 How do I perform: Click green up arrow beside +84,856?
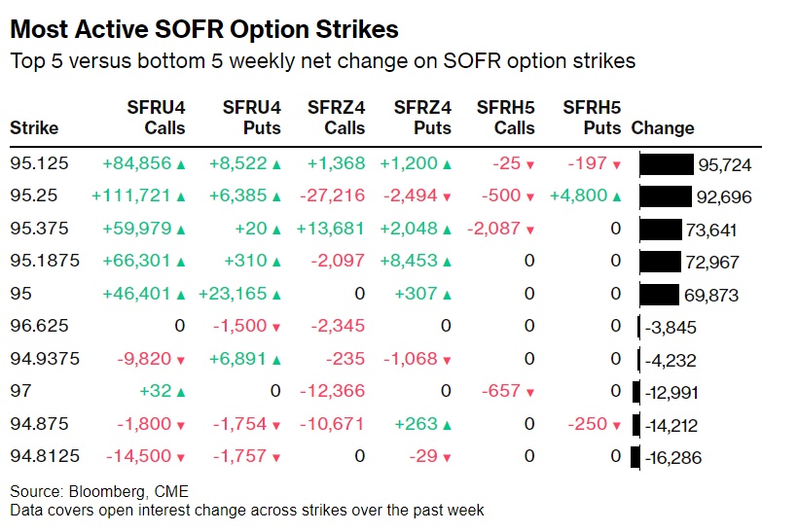click(180, 165)
